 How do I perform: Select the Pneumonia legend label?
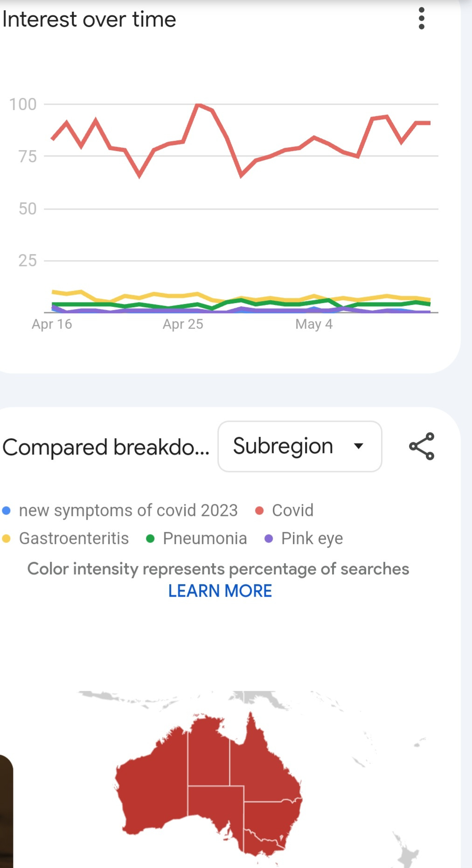205,538
